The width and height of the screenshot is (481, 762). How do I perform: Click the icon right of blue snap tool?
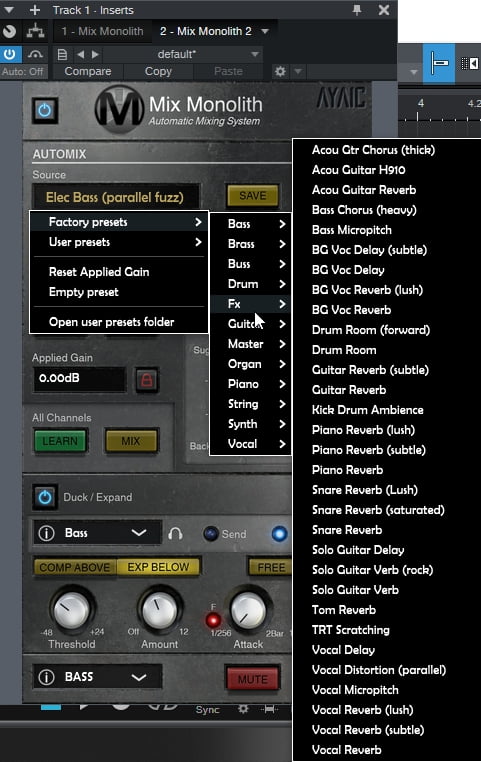(469, 63)
